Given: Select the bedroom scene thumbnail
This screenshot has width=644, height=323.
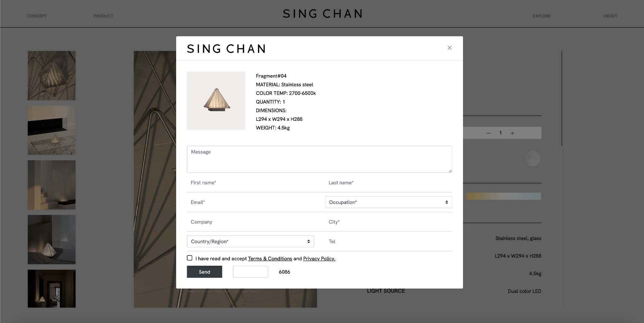Looking at the screenshot, I should (x=52, y=240).
